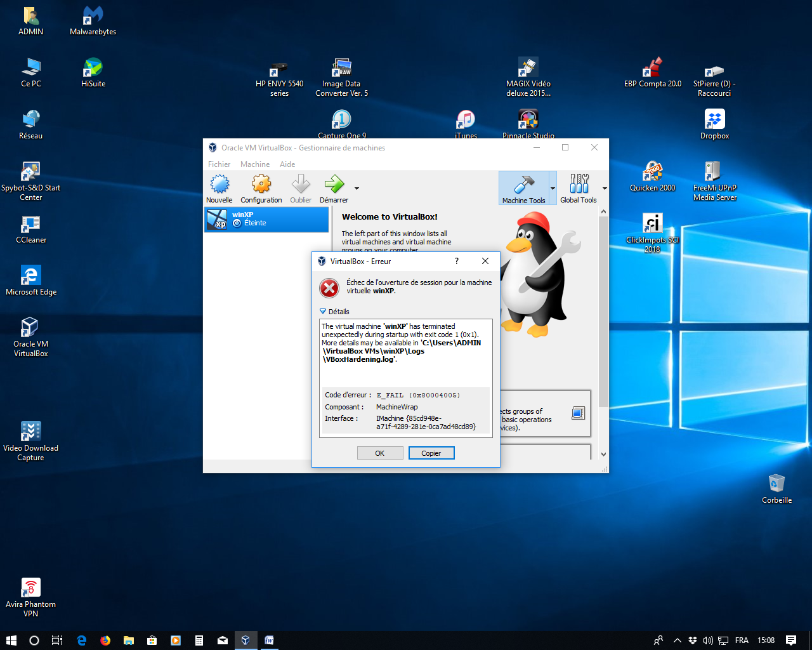This screenshot has width=812, height=650.
Task: Click the scroll up arrow in manager
Action: (603, 212)
